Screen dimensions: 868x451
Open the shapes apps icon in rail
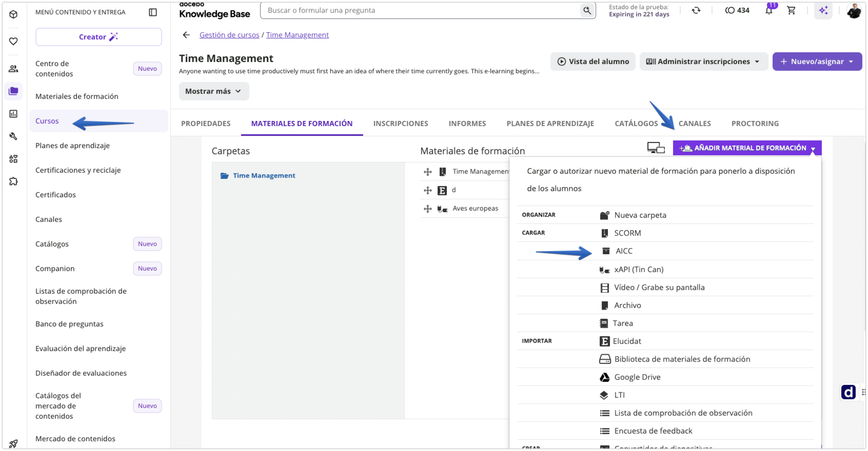coord(13,159)
